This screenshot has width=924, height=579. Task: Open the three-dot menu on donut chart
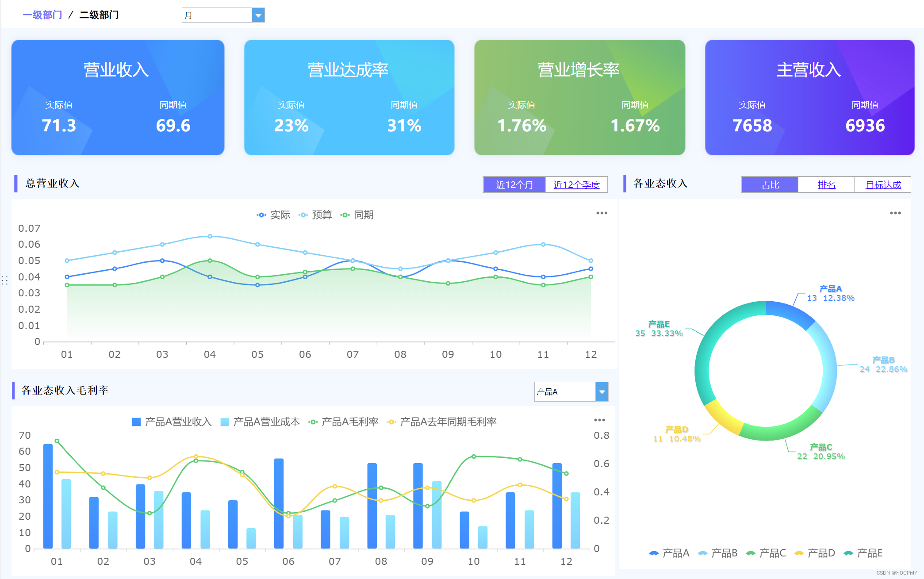click(895, 213)
